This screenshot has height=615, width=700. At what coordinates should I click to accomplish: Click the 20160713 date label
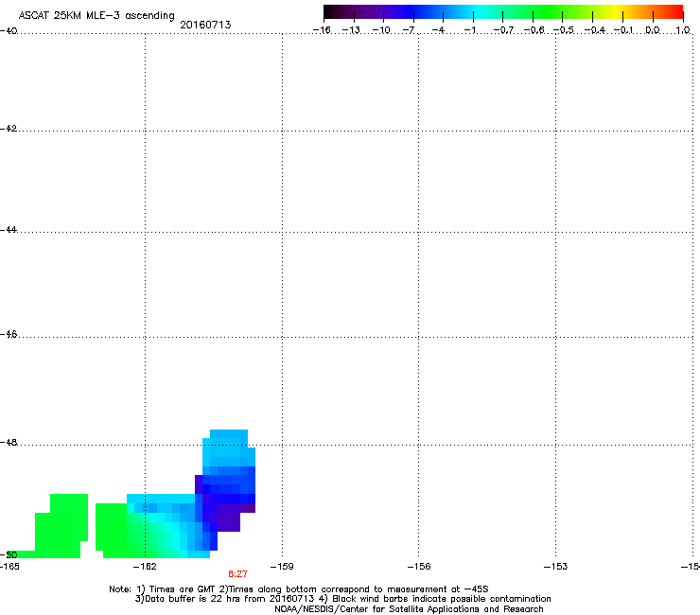click(x=205, y=25)
